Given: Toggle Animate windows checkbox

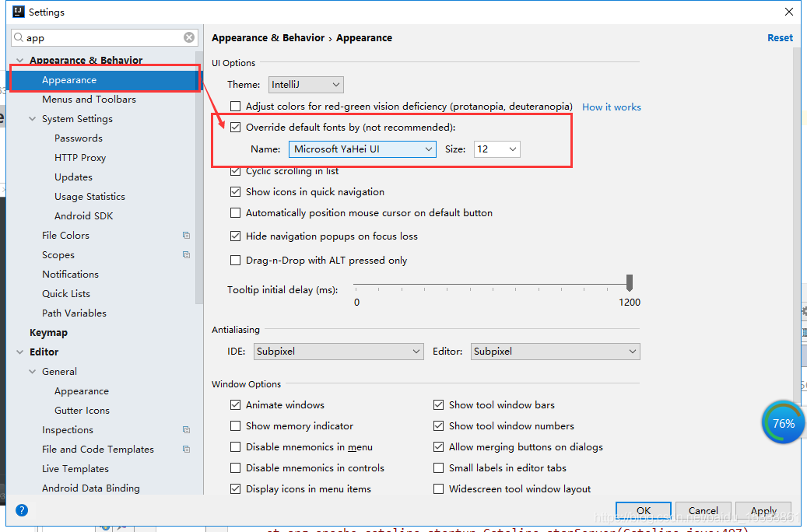Looking at the screenshot, I should coord(235,405).
